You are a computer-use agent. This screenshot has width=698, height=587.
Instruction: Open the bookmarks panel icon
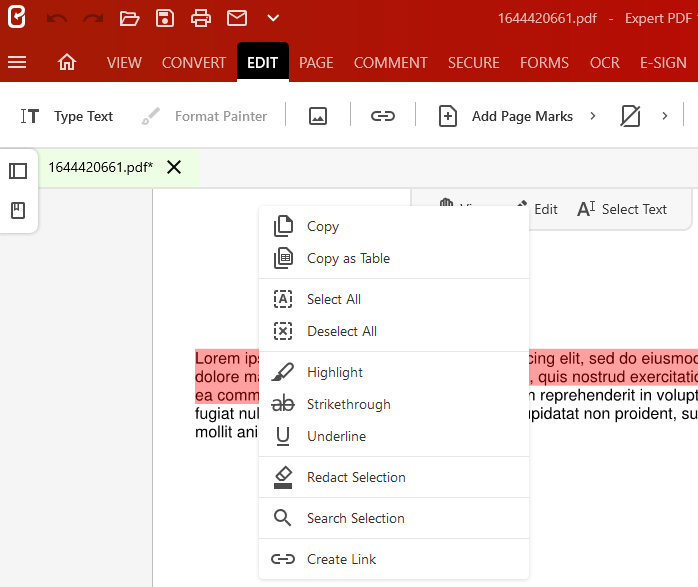(x=18, y=210)
